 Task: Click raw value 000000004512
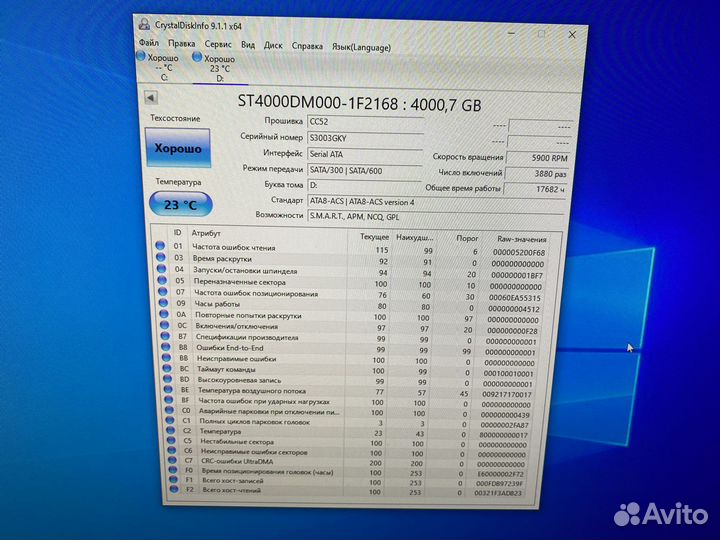point(514,309)
